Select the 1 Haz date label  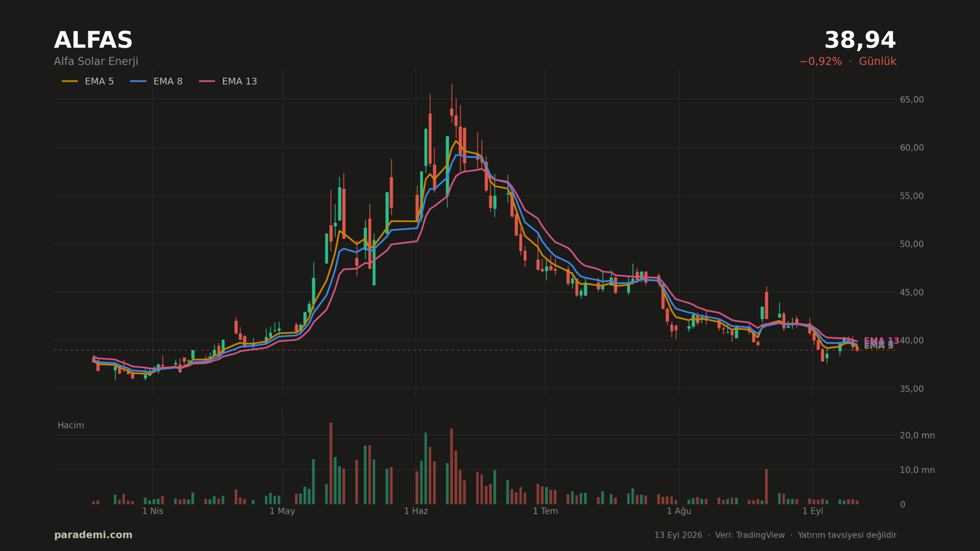(416, 511)
